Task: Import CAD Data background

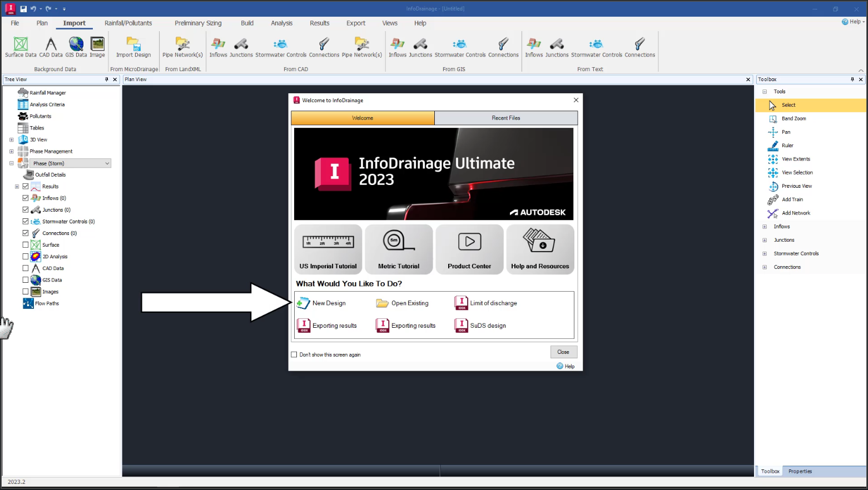Action: point(51,47)
